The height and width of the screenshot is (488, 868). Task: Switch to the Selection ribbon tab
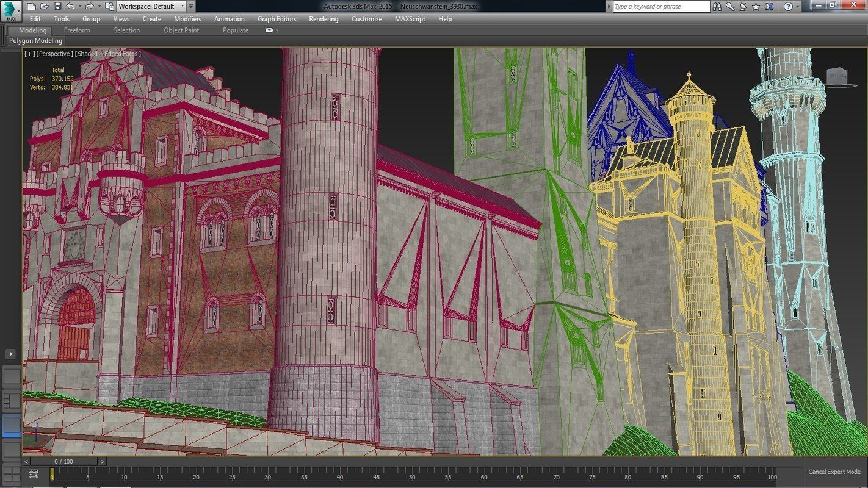coord(126,30)
